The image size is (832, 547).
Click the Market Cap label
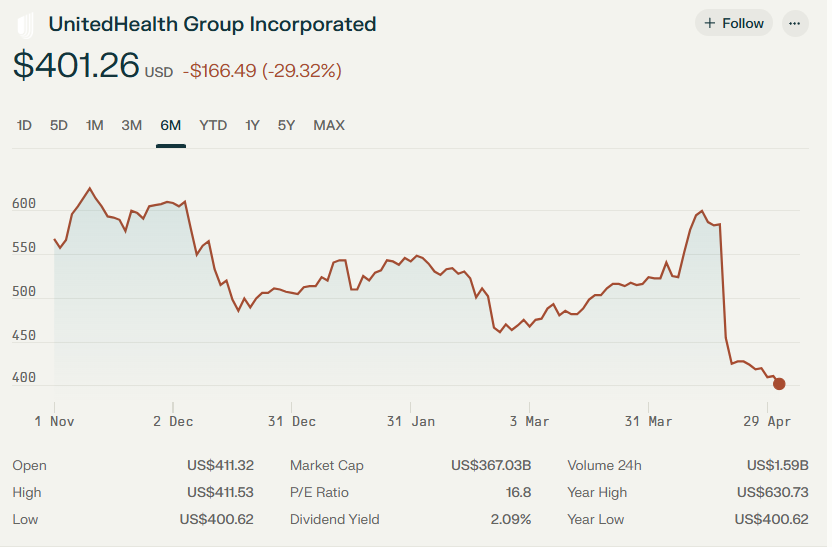tap(327, 465)
